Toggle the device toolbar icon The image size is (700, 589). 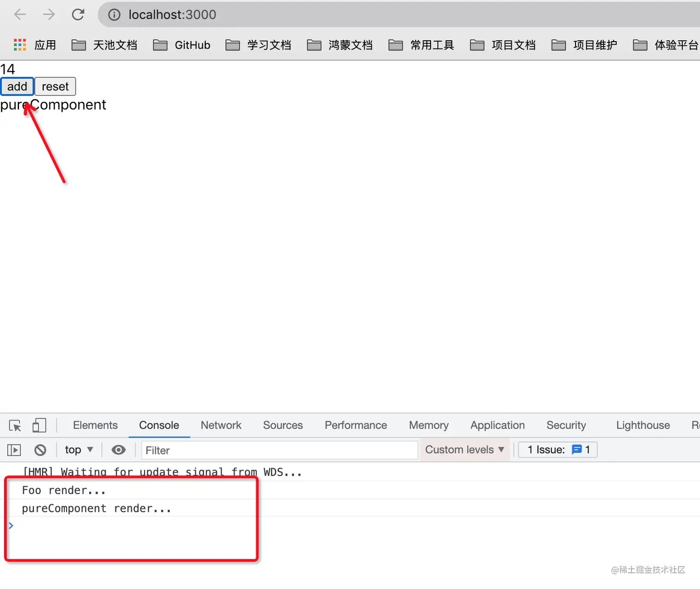(39, 425)
